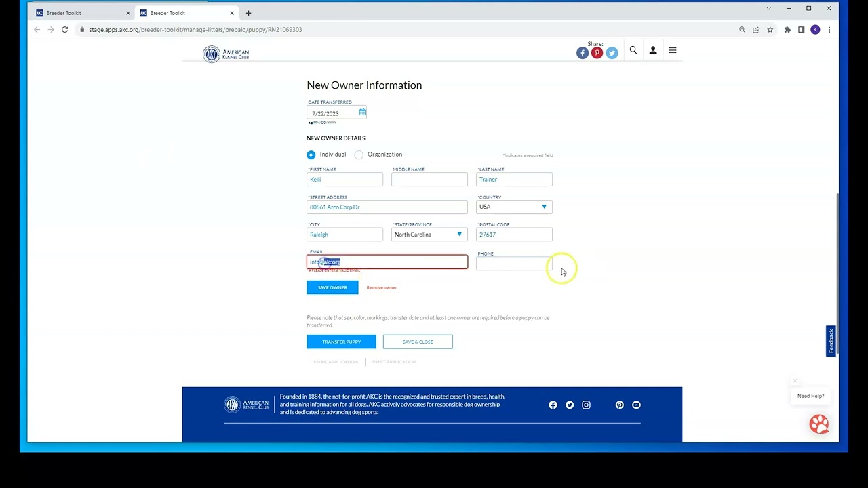This screenshot has width=868, height=488.
Task: Click the Need Help? bubble
Action: (x=811, y=396)
